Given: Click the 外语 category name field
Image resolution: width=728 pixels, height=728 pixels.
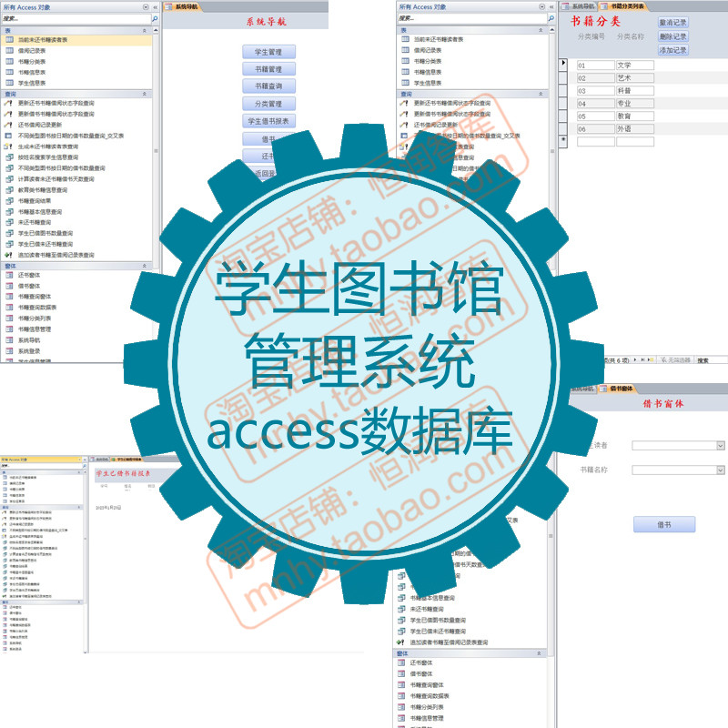Looking at the screenshot, I should tap(635, 128).
